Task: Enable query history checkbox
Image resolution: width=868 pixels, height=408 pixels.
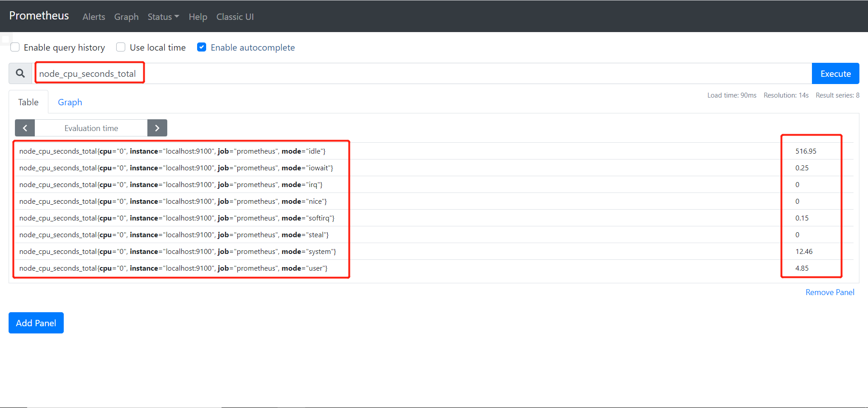Action: coord(15,47)
